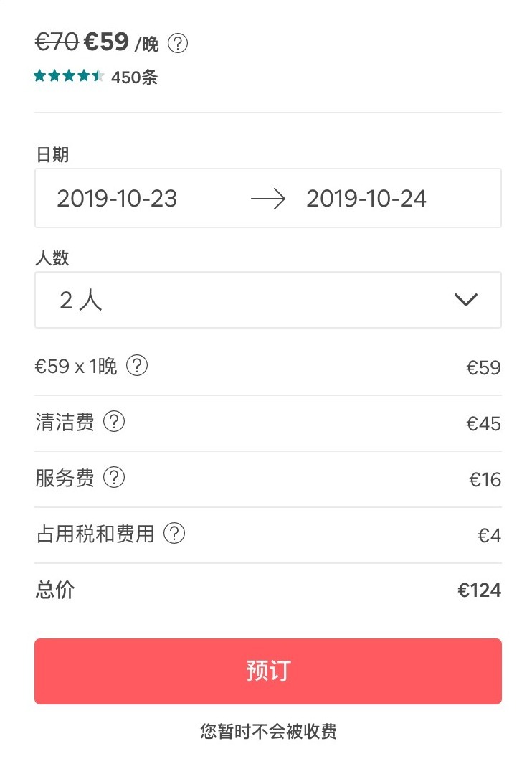The height and width of the screenshot is (759, 532).
Task: Show info for 服务费 via help icon
Action: 114,478
